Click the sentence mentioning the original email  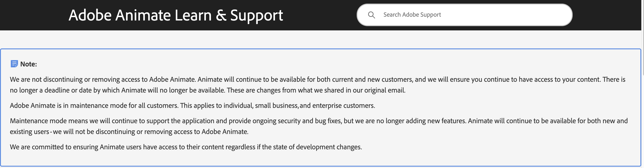316,90
